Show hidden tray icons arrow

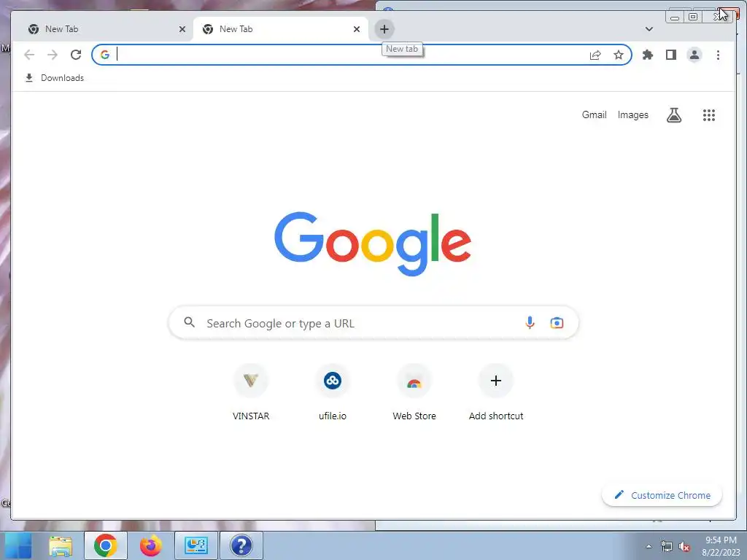click(649, 546)
